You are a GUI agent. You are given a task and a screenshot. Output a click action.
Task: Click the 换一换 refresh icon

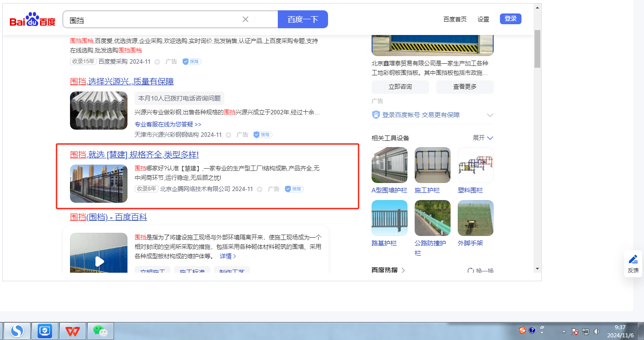tap(470, 270)
